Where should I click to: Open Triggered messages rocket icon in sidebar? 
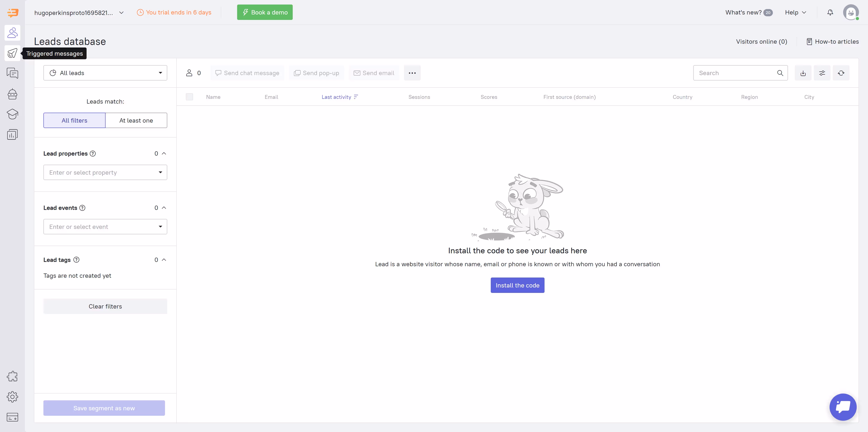(x=12, y=53)
